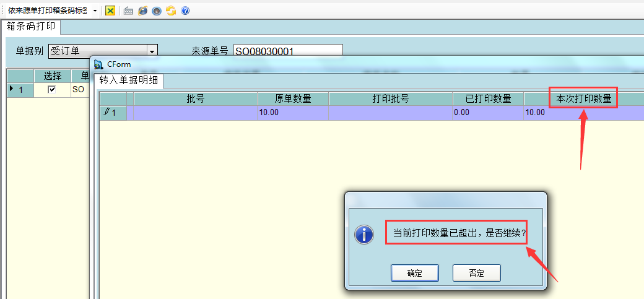Viewport: 644px width, 299px height.
Task: Click the 本次打印数量 cell showing 10.00
Action: point(583,113)
